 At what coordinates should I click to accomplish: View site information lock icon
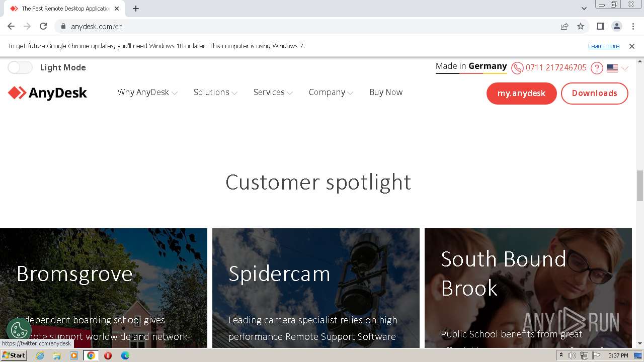(x=63, y=26)
